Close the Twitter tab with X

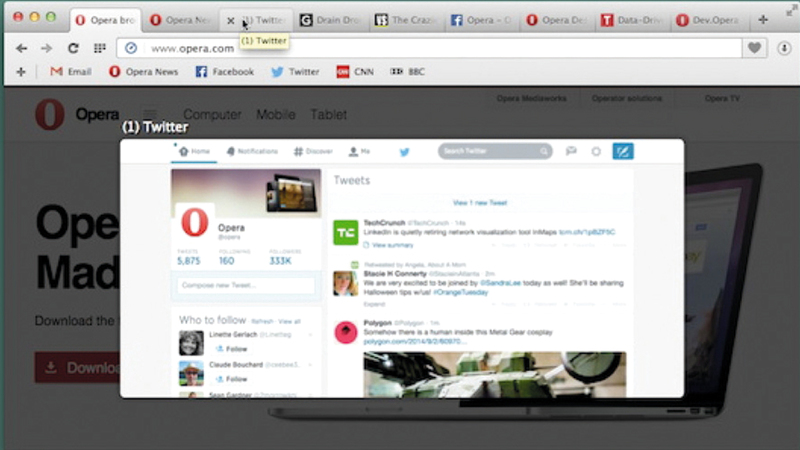pos(231,21)
